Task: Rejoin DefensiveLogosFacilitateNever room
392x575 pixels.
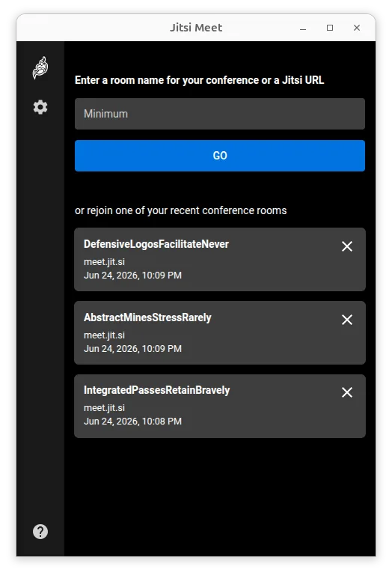Action: tap(220, 259)
